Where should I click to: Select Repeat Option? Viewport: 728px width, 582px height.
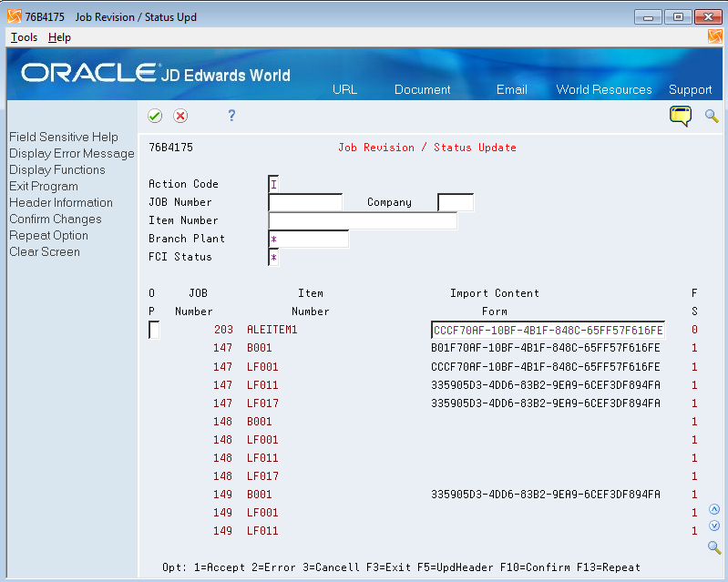coord(48,235)
